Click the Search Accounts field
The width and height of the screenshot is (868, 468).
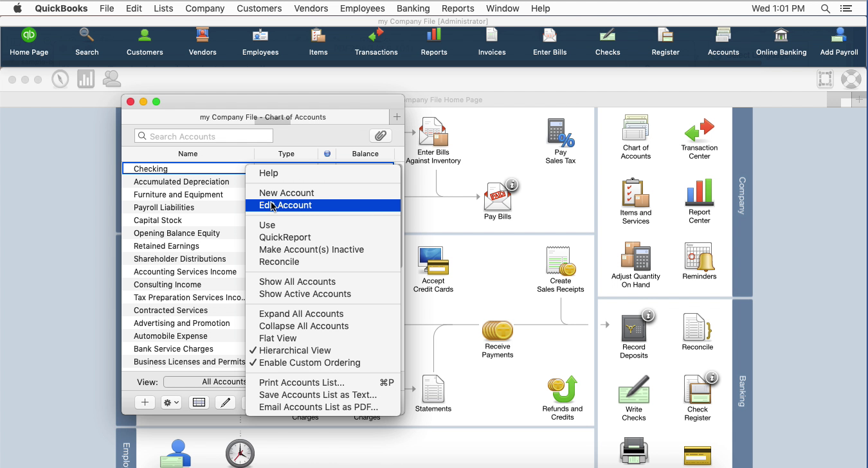pyautogui.click(x=204, y=136)
